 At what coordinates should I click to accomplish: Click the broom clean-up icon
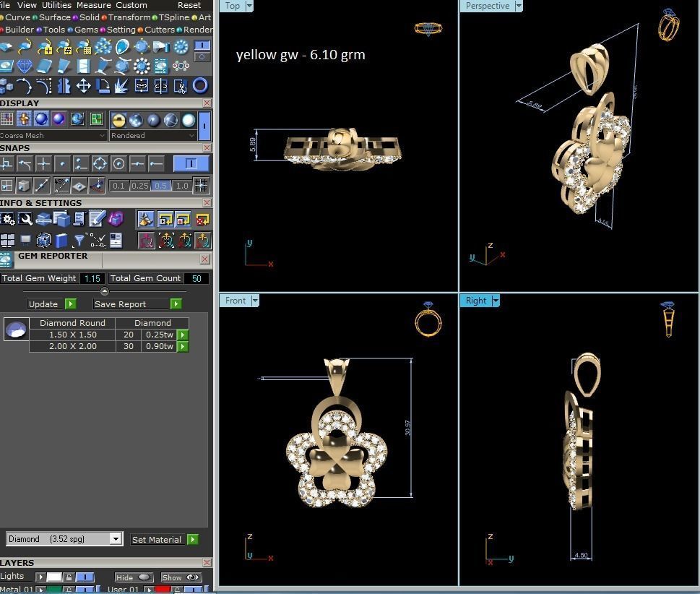(x=145, y=219)
